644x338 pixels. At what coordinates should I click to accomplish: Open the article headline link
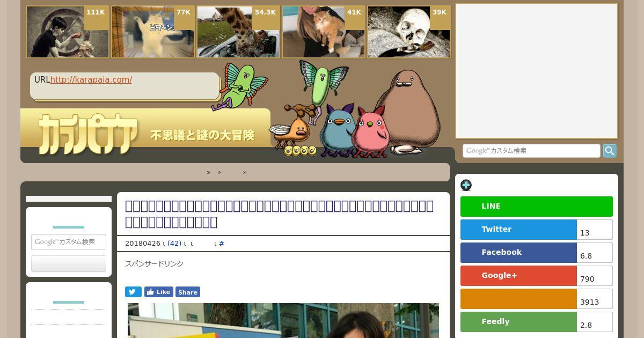tap(279, 214)
